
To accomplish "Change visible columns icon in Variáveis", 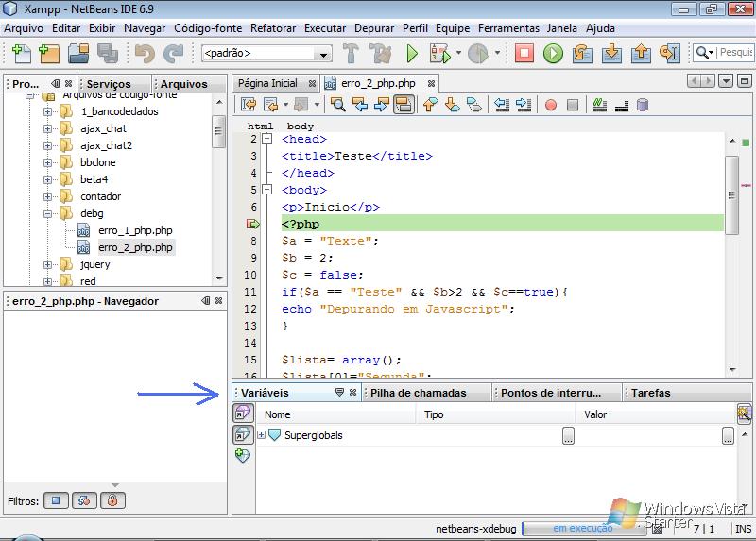I will click(x=745, y=414).
